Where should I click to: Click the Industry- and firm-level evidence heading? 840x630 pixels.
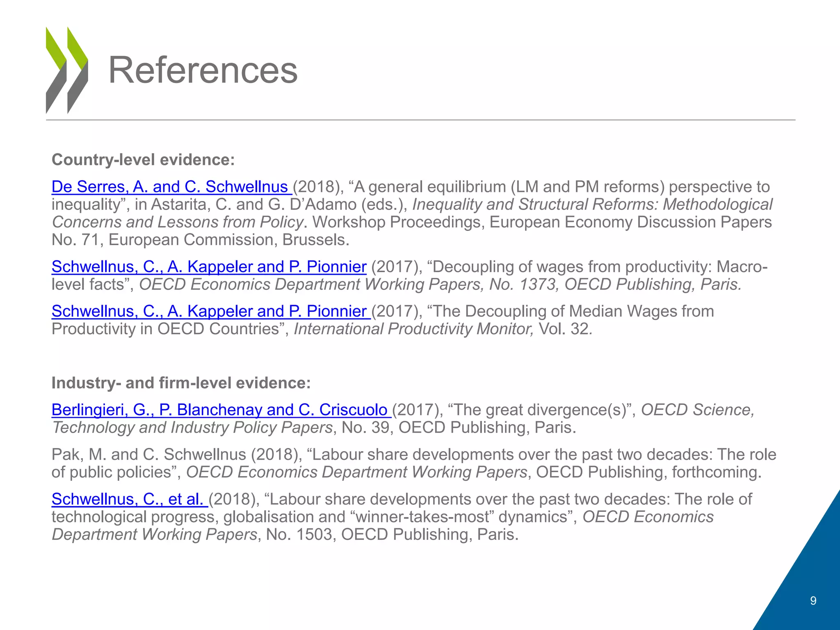(x=181, y=383)
